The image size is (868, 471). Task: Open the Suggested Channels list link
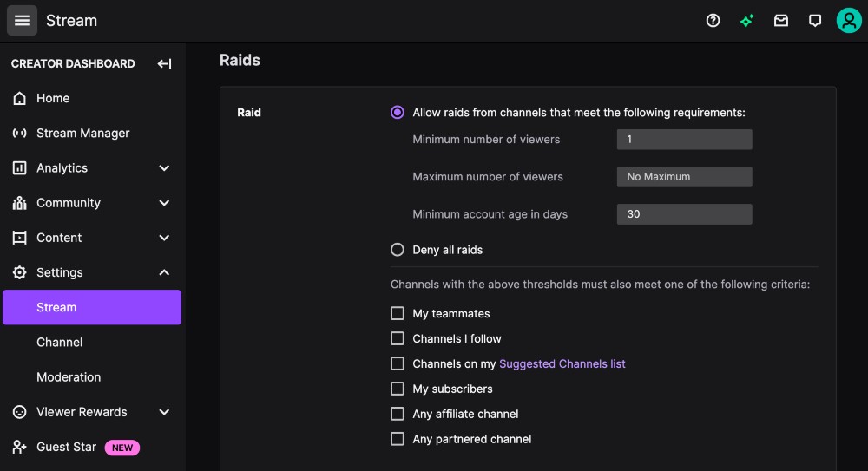tap(562, 363)
